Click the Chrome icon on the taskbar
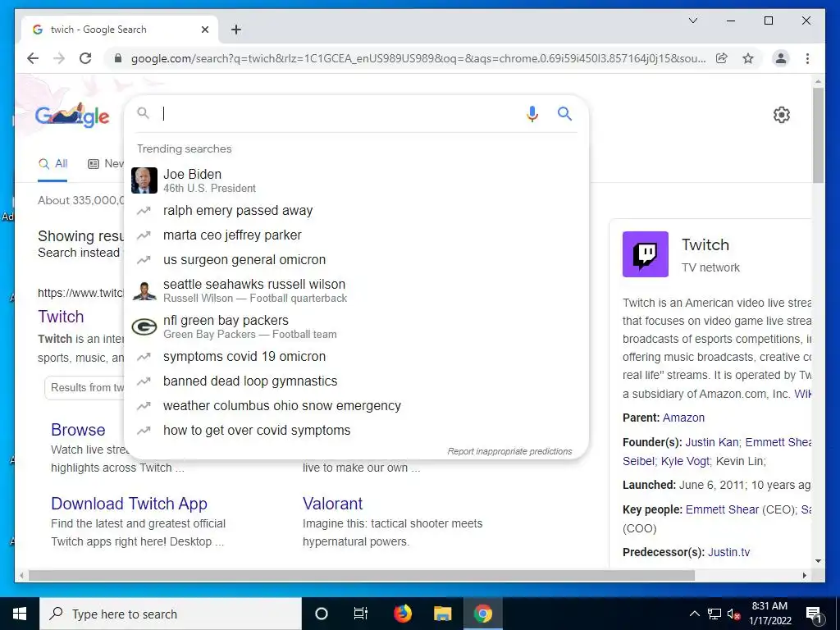The image size is (840, 630). [482, 614]
